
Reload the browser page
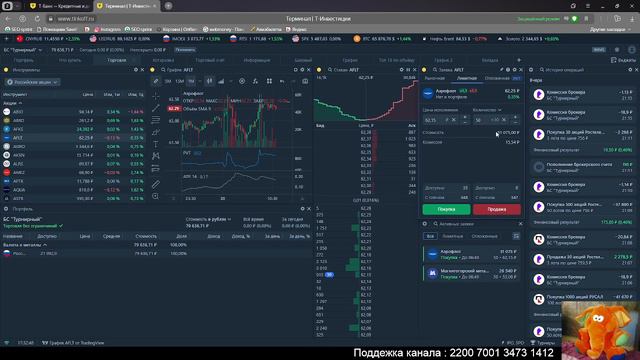[x=37, y=19]
